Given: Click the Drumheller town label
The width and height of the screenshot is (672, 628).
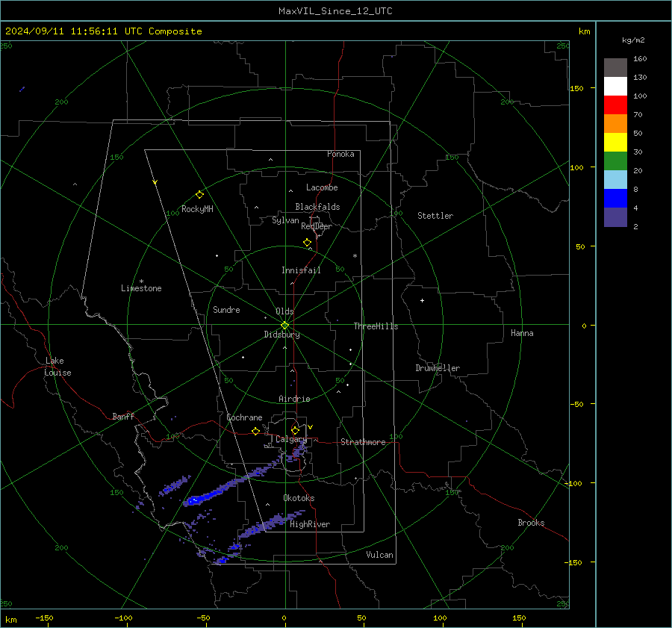Looking at the screenshot, I should [x=438, y=368].
